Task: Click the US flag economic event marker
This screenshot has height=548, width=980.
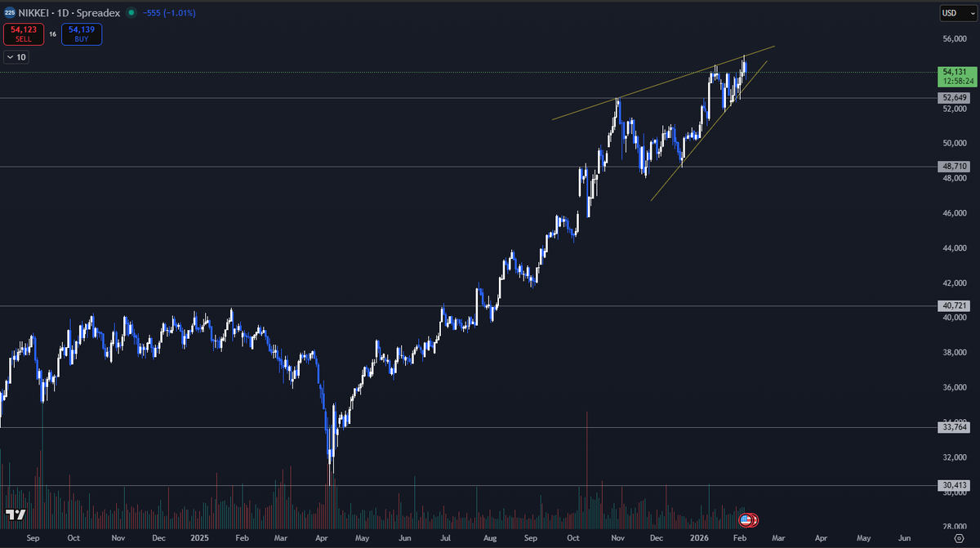Action: [746, 519]
